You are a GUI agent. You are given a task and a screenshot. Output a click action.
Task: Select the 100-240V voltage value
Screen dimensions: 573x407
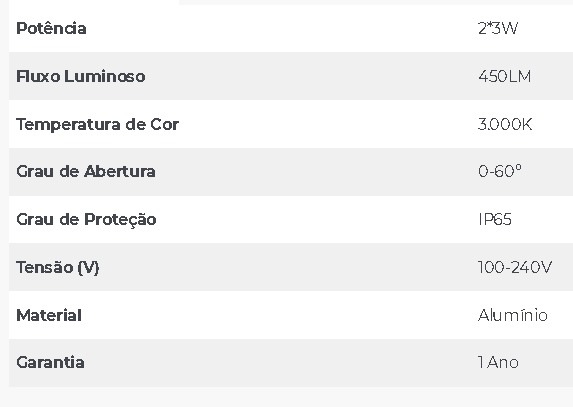tap(515, 267)
